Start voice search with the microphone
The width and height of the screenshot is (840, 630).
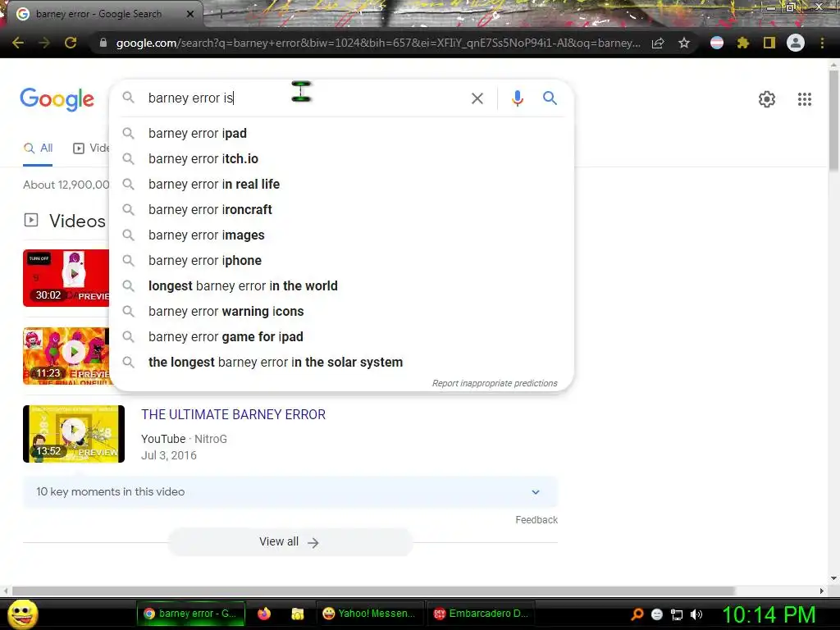click(517, 98)
